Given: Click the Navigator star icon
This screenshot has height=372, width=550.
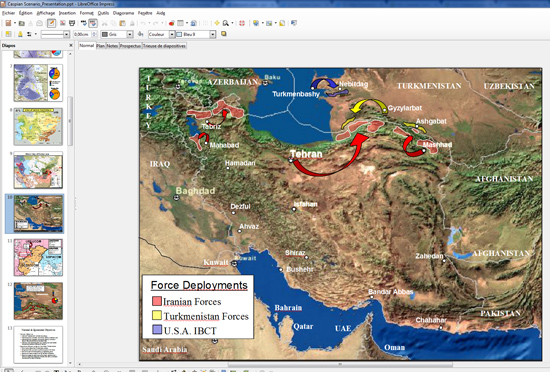Looking at the screenshot, I should (217, 23).
